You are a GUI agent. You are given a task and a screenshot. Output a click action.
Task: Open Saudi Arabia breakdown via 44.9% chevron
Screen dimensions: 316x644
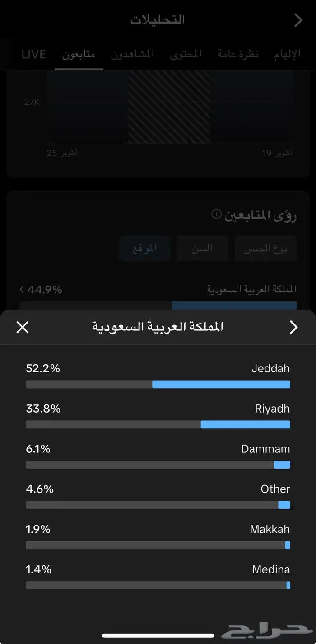[21, 290]
